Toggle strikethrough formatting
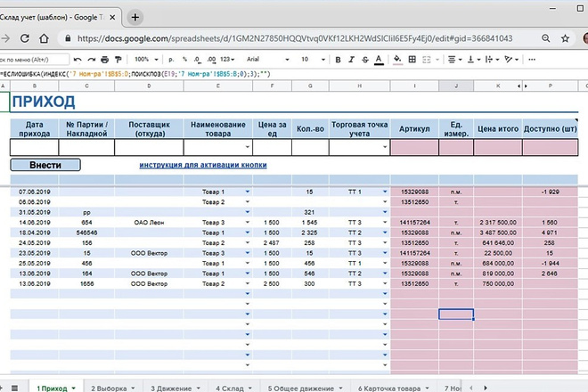 (x=365, y=60)
